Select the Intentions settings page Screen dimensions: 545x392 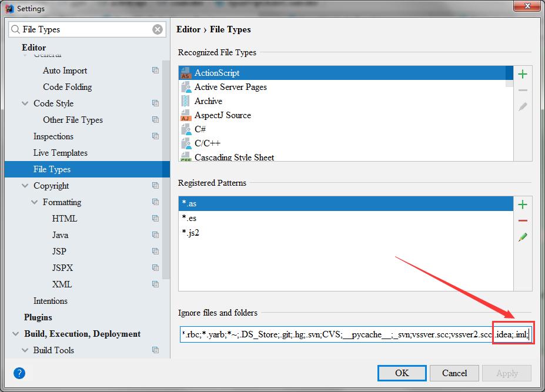click(x=51, y=301)
